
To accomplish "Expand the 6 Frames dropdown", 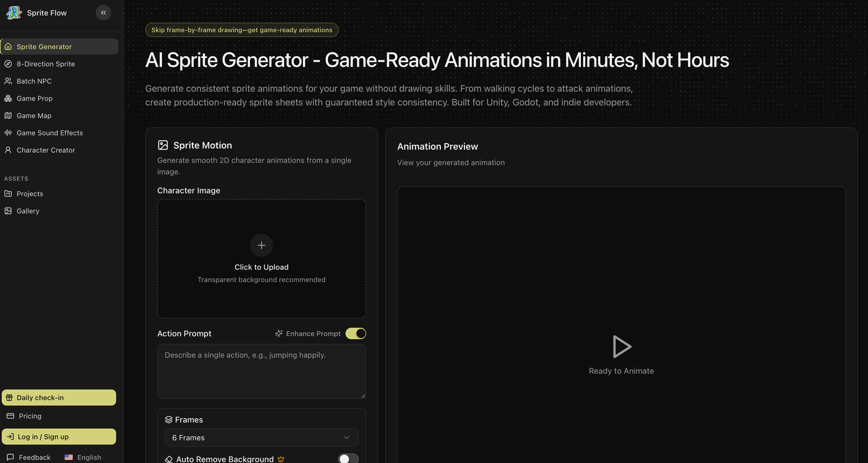I will (261, 438).
